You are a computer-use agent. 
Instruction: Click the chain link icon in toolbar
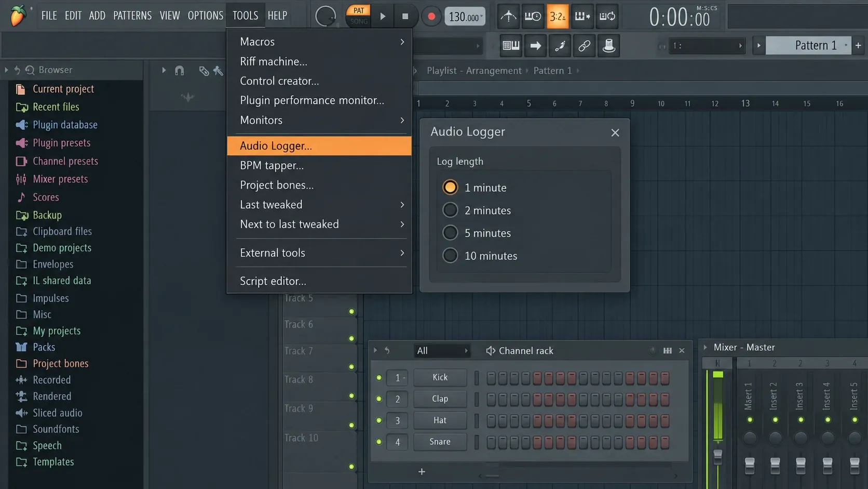pyautogui.click(x=584, y=46)
